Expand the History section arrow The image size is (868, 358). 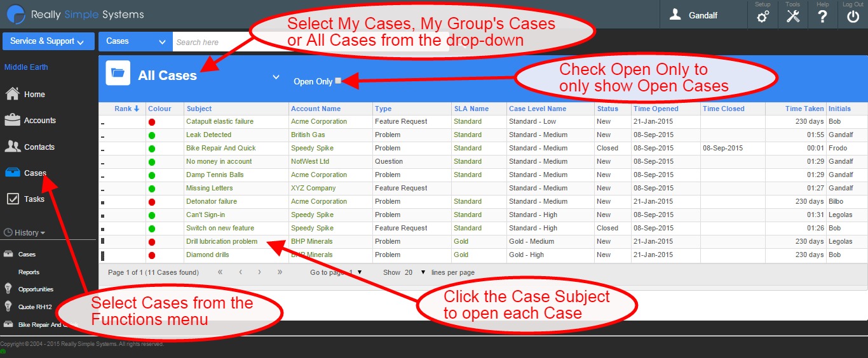43,233
